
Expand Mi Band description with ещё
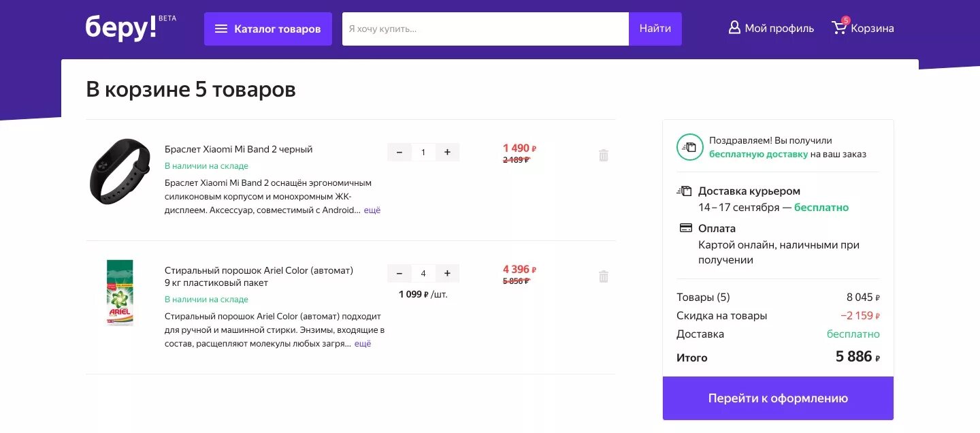click(372, 210)
